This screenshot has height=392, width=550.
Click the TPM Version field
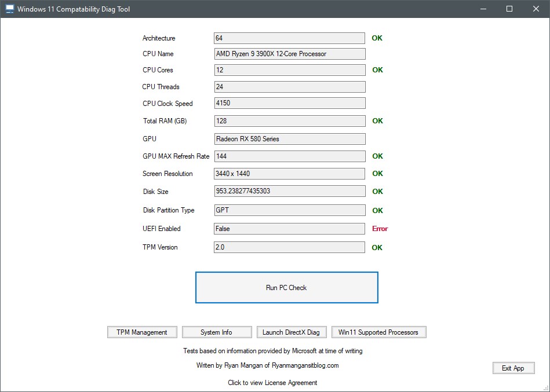click(x=289, y=247)
